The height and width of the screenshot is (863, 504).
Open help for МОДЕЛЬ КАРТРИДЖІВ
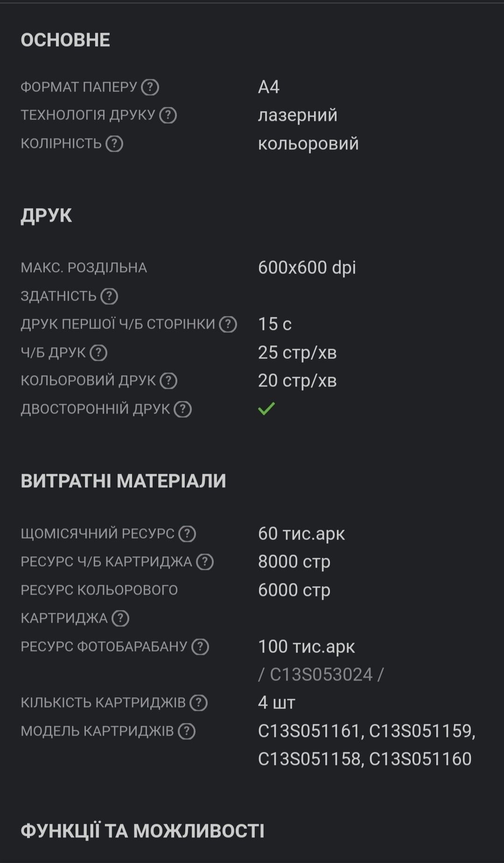[187, 731]
